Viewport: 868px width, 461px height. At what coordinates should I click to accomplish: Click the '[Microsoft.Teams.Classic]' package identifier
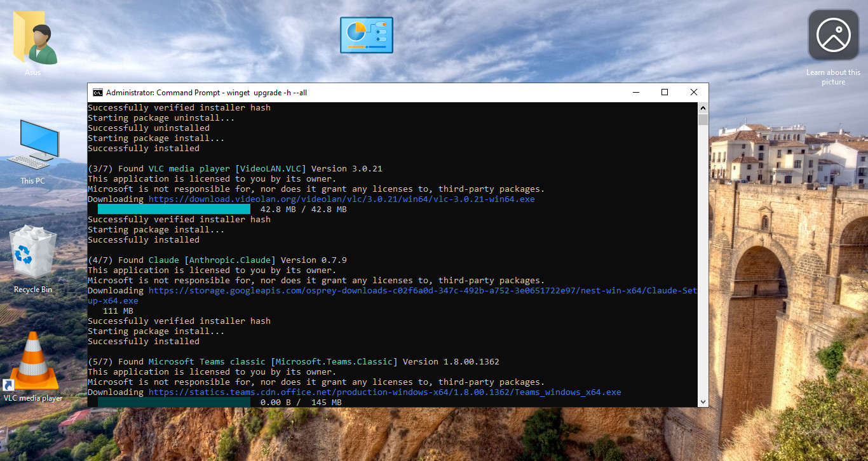point(334,361)
